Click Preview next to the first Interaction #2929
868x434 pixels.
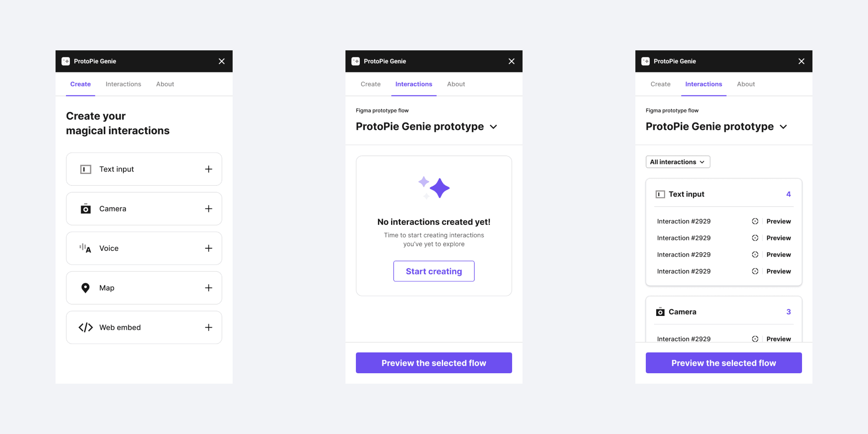coord(778,221)
